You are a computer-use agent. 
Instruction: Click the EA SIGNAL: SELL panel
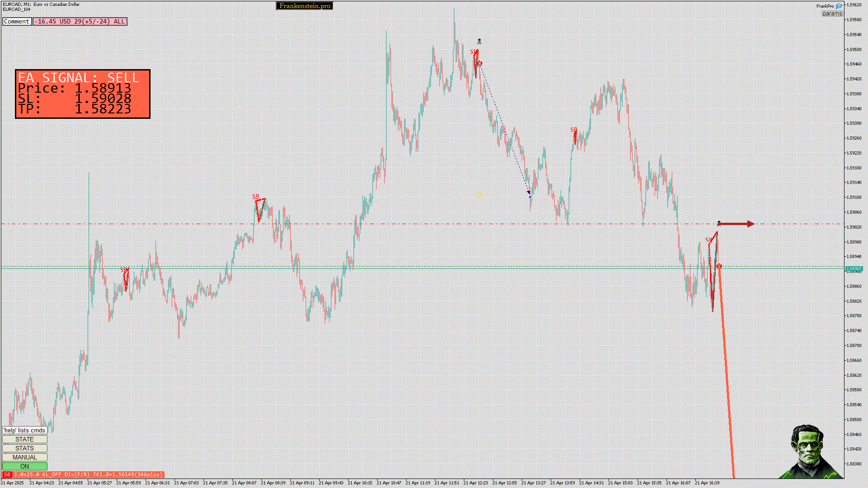point(83,94)
